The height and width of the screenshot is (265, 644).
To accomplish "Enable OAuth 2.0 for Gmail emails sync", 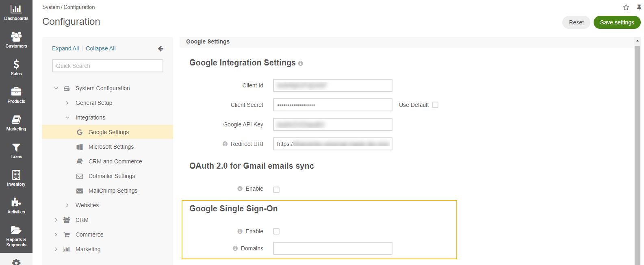I will click(276, 189).
